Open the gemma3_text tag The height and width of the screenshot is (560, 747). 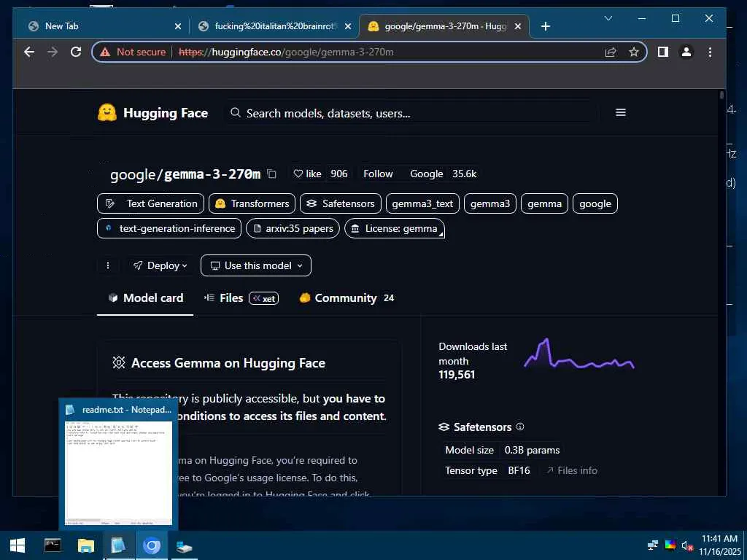pyautogui.click(x=422, y=203)
